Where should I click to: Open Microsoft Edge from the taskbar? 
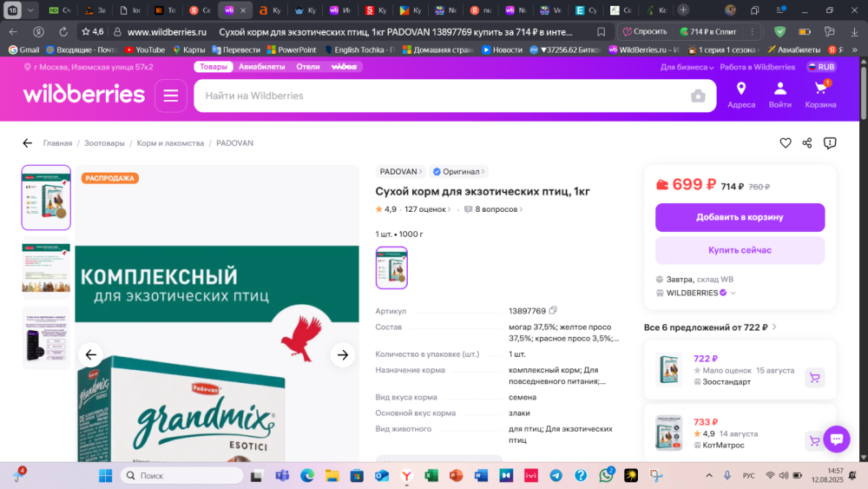click(x=307, y=476)
